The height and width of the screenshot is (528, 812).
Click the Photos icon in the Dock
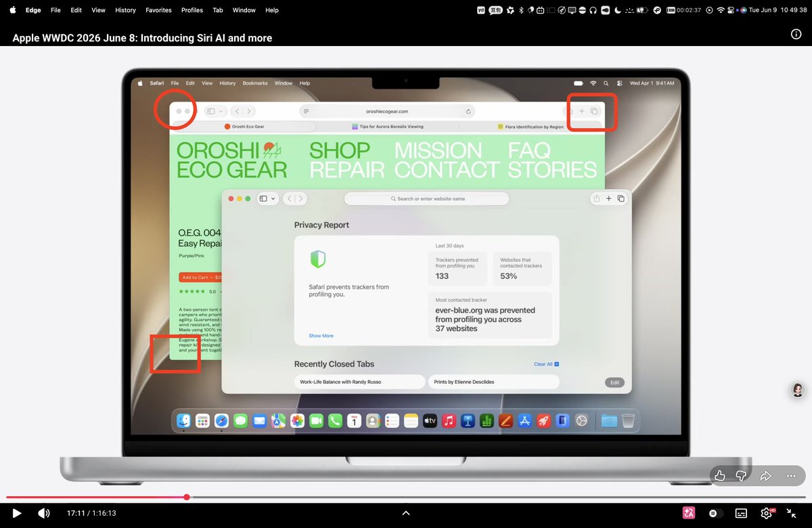point(297,420)
